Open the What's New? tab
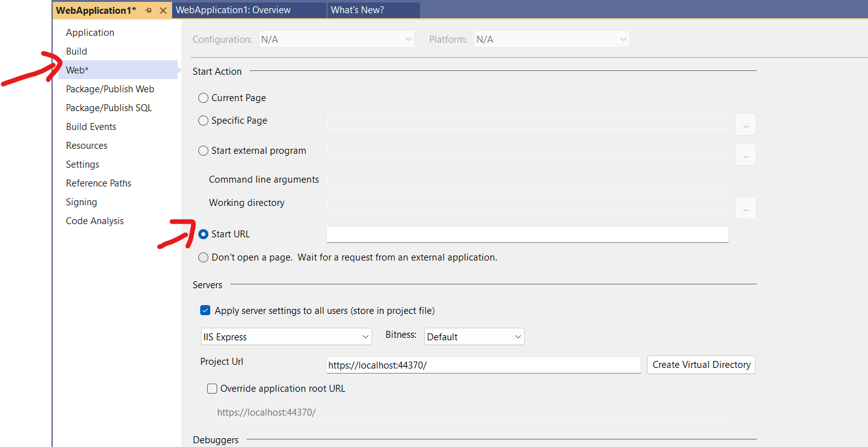 click(357, 10)
